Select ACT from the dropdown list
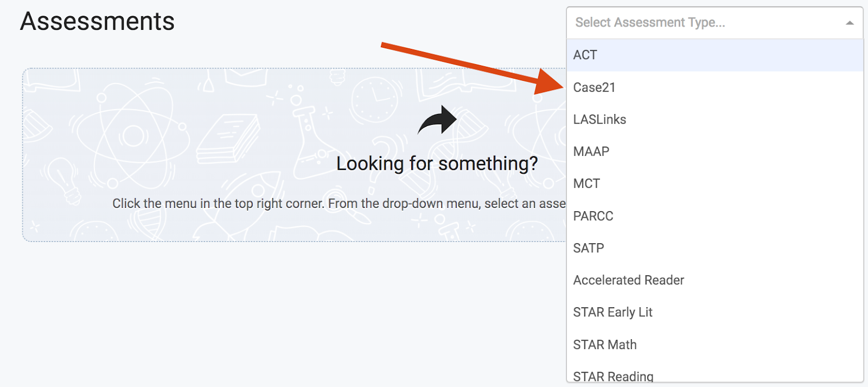The width and height of the screenshot is (868, 387). [x=714, y=55]
